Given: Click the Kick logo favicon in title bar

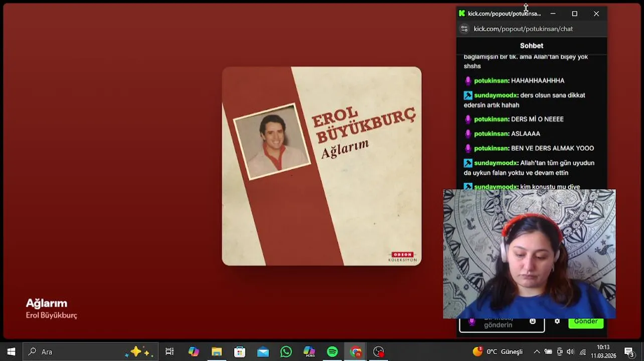Looking at the screenshot, I should [x=462, y=14].
